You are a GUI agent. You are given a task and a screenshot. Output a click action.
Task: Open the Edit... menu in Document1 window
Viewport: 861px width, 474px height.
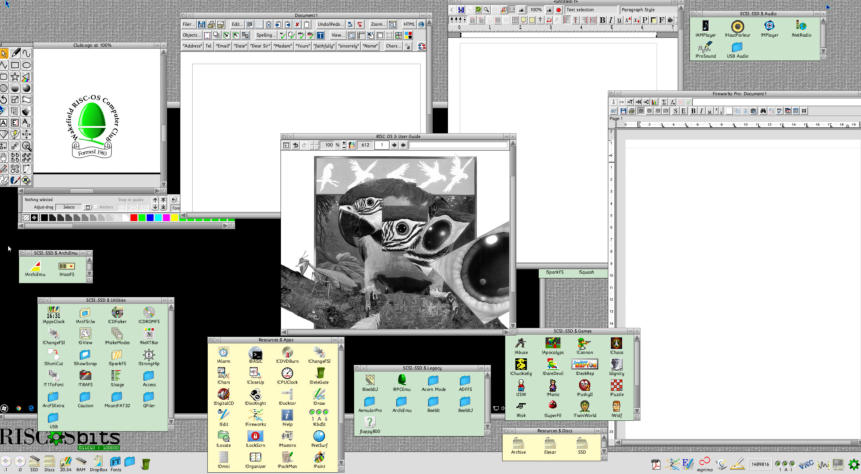(x=236, y=24)
